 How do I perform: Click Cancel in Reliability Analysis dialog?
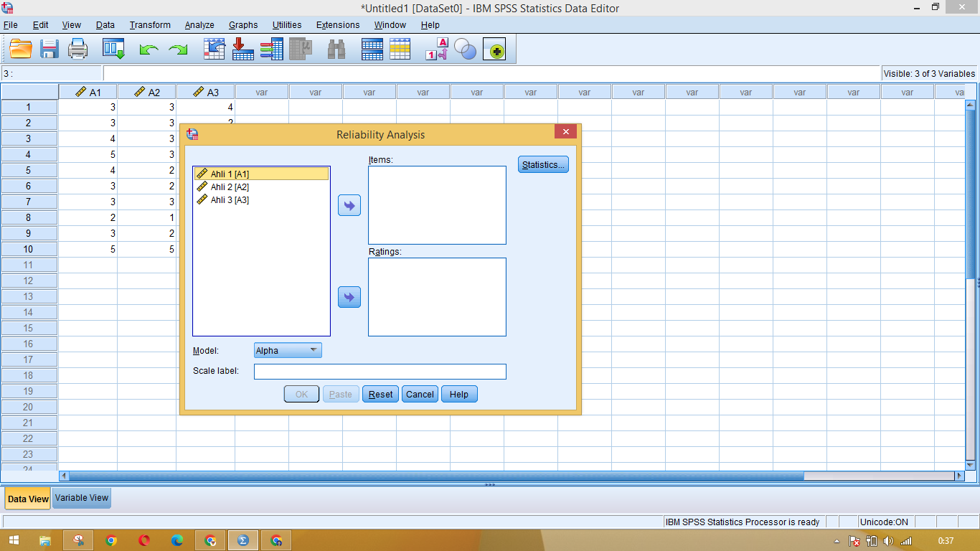click(420, 394)
